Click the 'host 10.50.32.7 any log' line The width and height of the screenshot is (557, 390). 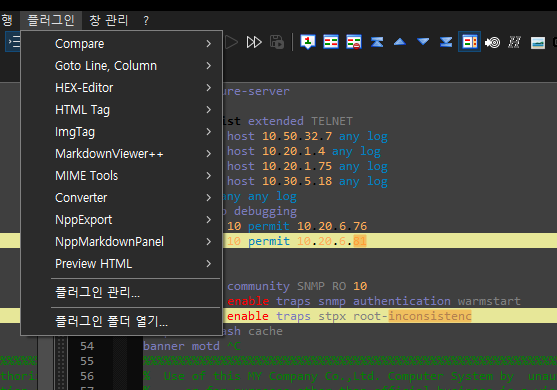[x=307, y=136]
